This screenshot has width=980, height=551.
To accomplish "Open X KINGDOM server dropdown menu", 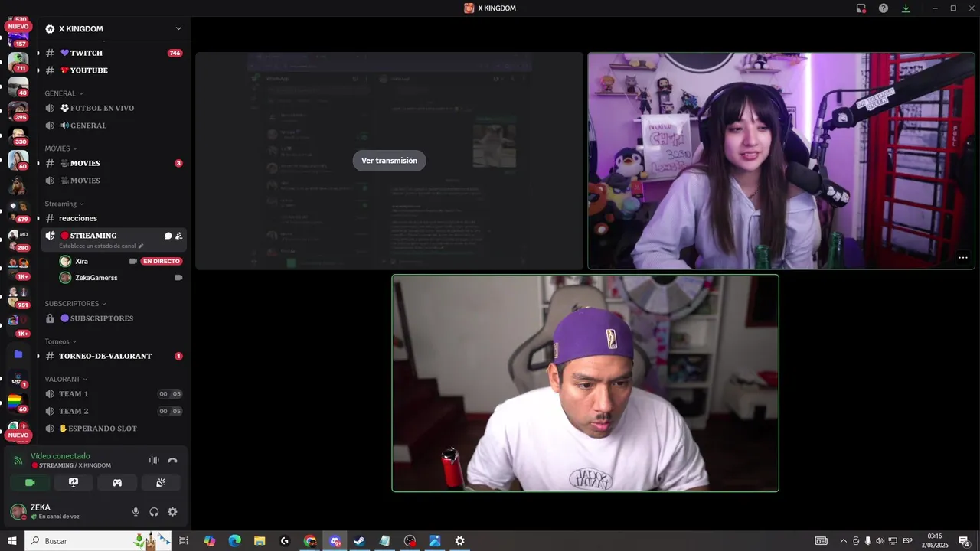I will (x=115, y=29).
